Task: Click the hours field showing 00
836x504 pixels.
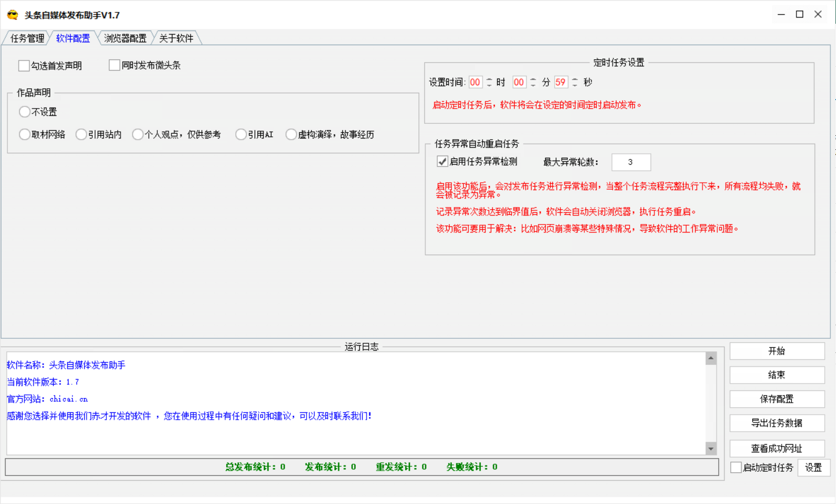Action: (x=475, y=82)
